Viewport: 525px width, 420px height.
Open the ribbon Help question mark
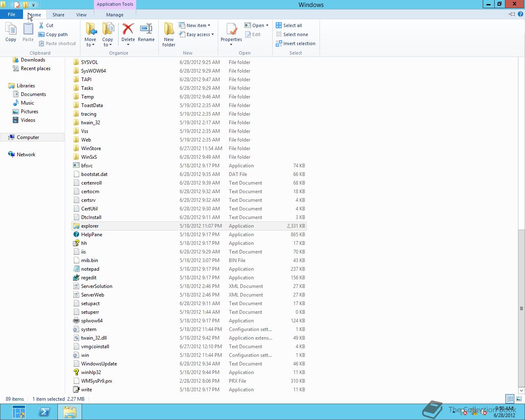pos(521,14)
